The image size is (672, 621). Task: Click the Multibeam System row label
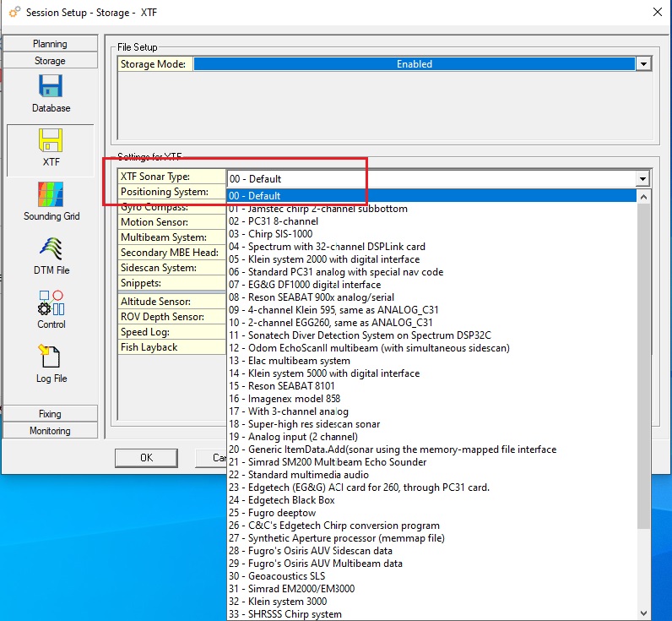pyautogui.click(x=171, y=237)
